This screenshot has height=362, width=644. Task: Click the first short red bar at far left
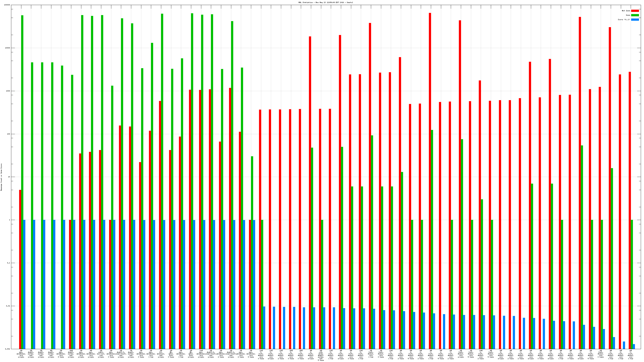pos(20,269)
